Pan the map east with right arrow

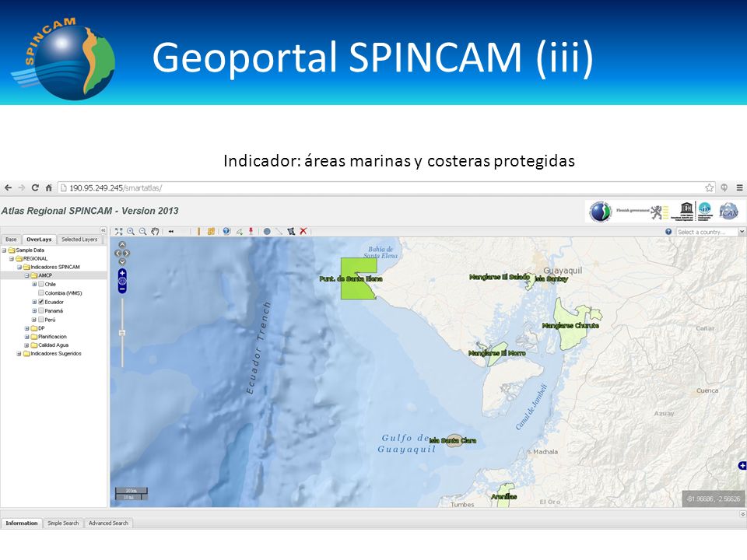[x=127, y=253]
